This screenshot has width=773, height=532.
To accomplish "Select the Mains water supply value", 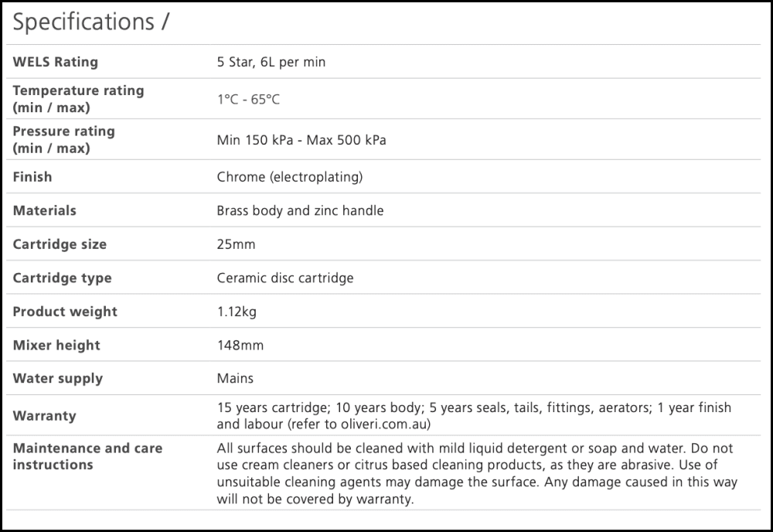I will coord(235,378).
